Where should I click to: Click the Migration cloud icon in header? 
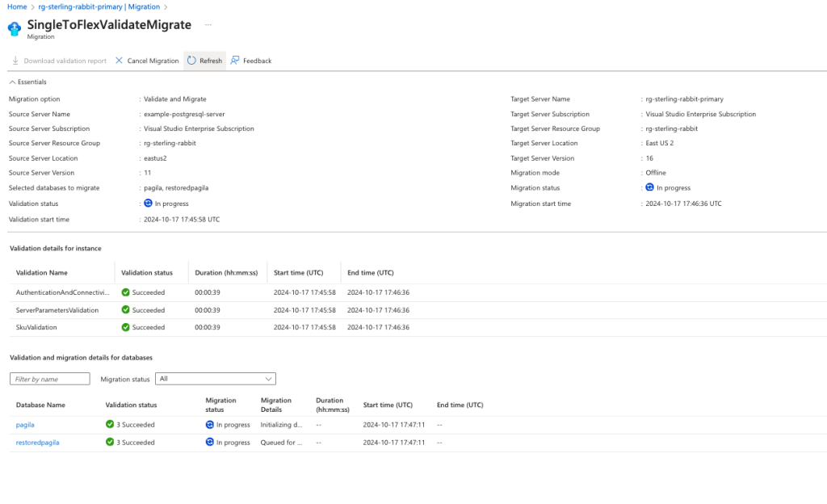[x=15, y=29]
